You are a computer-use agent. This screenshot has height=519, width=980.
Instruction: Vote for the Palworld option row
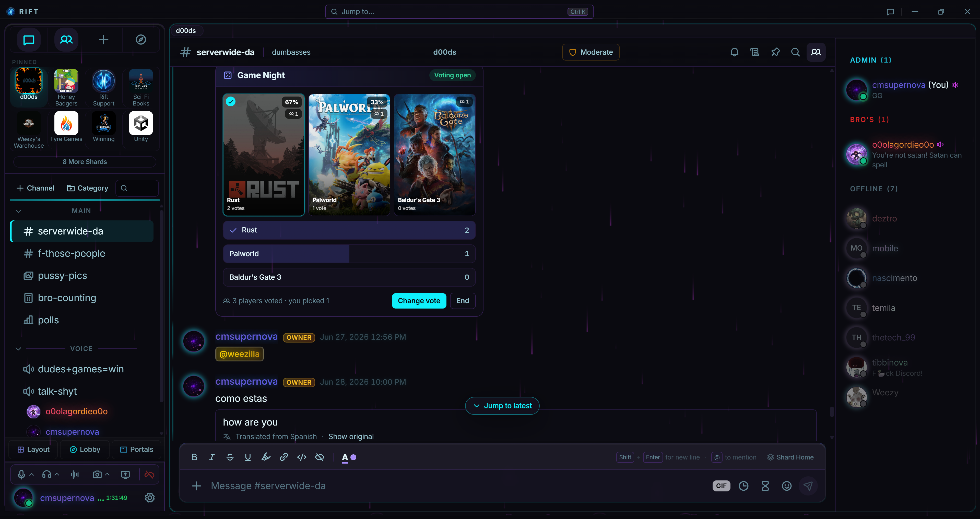(349, 253)
